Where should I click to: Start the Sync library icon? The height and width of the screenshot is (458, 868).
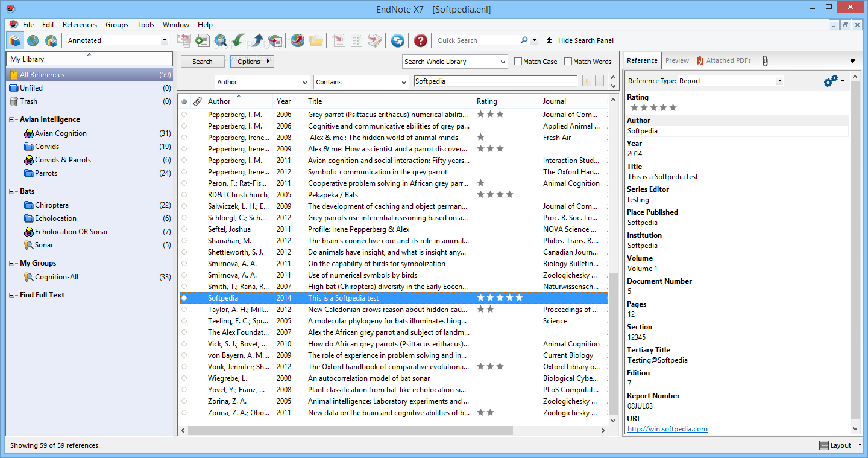click(397, 40)
